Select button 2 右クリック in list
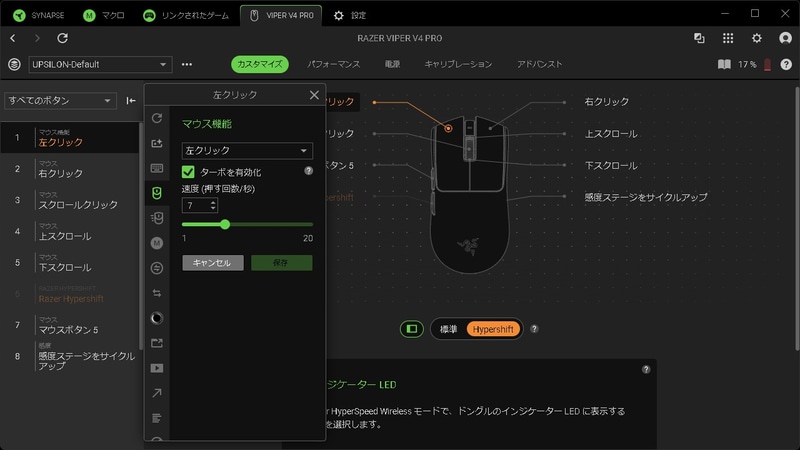The width and height of the screenshot is (800, 450). [69, 169]
